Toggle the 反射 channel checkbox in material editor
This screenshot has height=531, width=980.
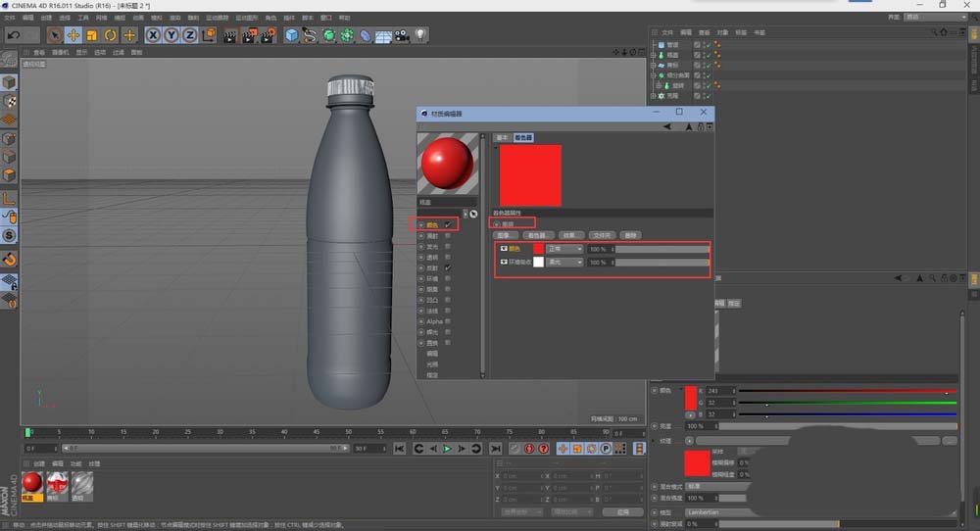pos(448,267)
